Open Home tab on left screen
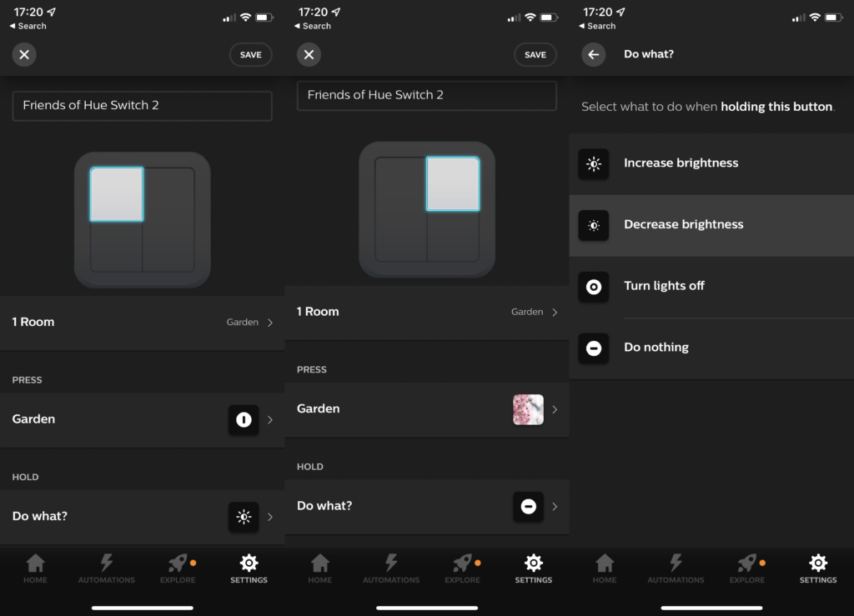 coord(35,568)
